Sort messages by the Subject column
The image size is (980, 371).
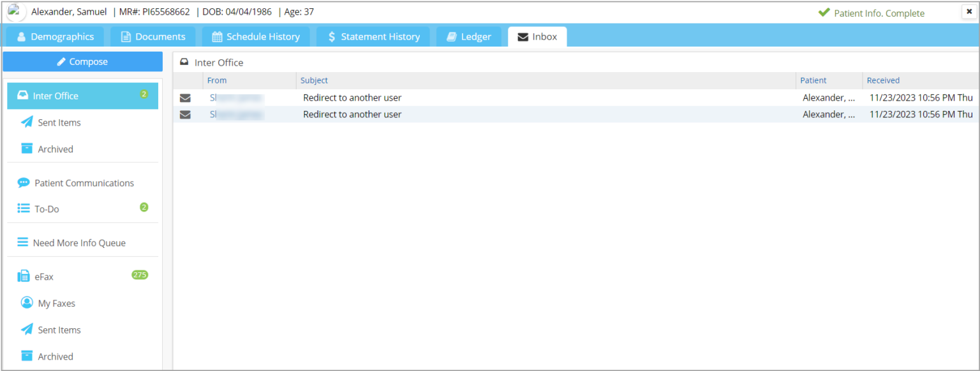[x=314, y=80]
